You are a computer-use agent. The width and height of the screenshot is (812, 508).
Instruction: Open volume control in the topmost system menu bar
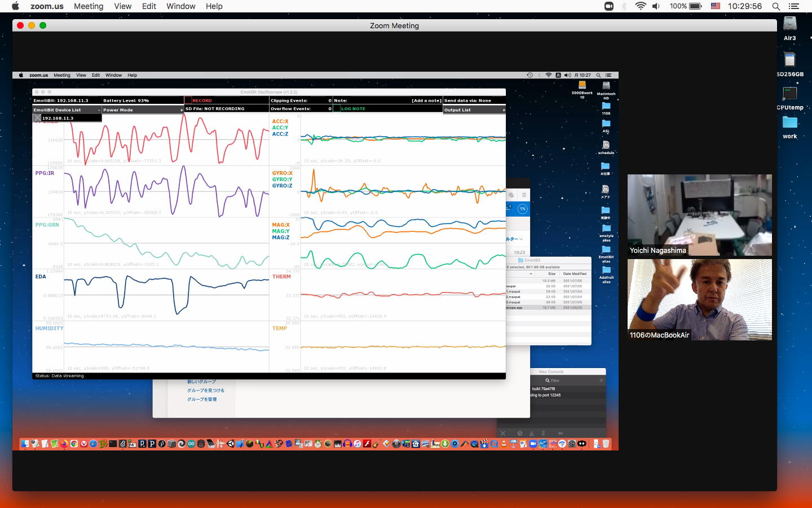tap(656, 6)
